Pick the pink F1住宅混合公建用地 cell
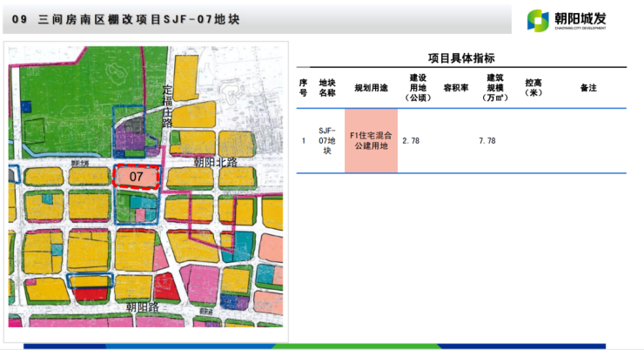Viewport: 644px width, 350px height. coord(372,140)
